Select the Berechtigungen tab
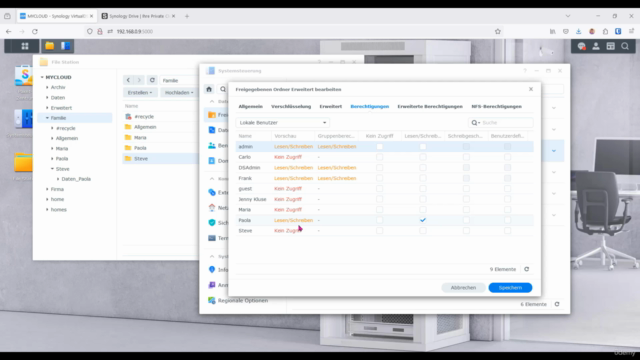Screen dimensions: 640x360 pyautogui.click(x=370, y=107)
